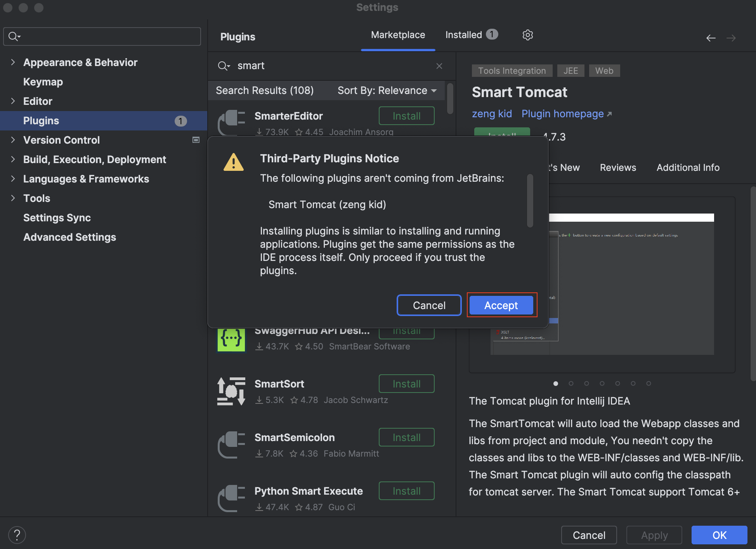Click the Tools Integration tag

point(512,71)
